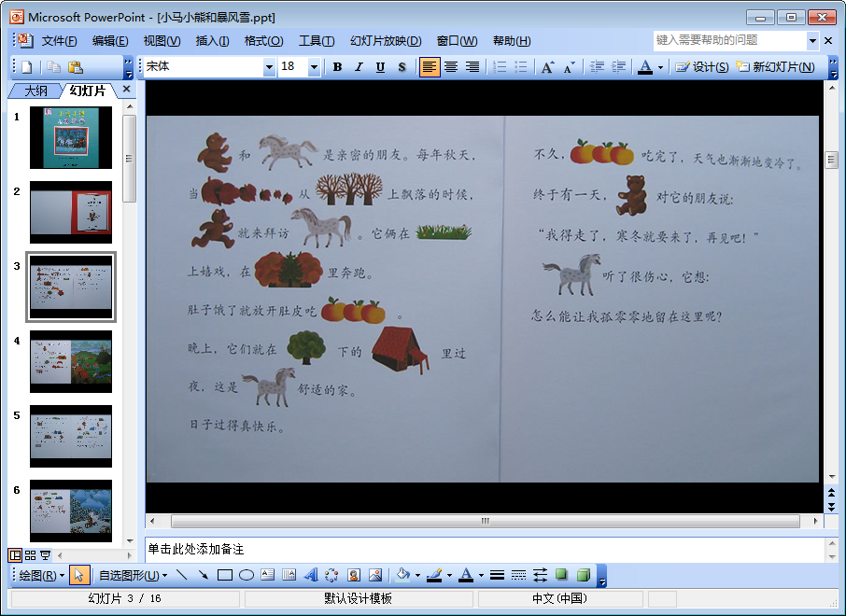This screenshot has height=616, width=846.
Task: Open the 插入(I) menu
Action: [x=212, y=41]
